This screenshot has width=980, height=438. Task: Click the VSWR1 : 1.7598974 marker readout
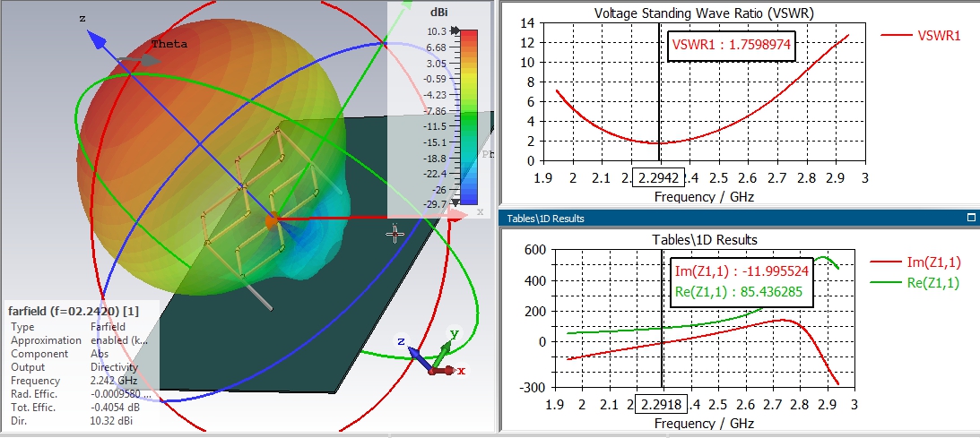pos(732,45)
